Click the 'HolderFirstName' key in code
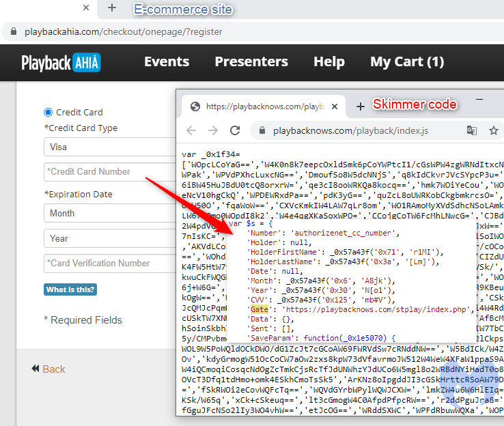This screenshot has height=426, width=504. (283, 252)
